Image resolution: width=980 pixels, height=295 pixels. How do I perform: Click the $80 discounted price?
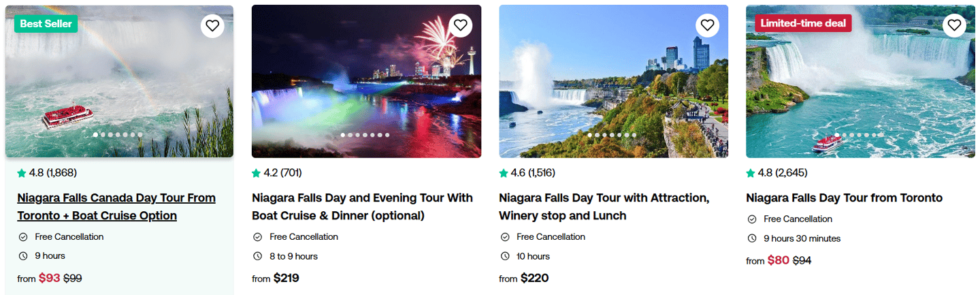pyautogui.click(x=779, y=260)
